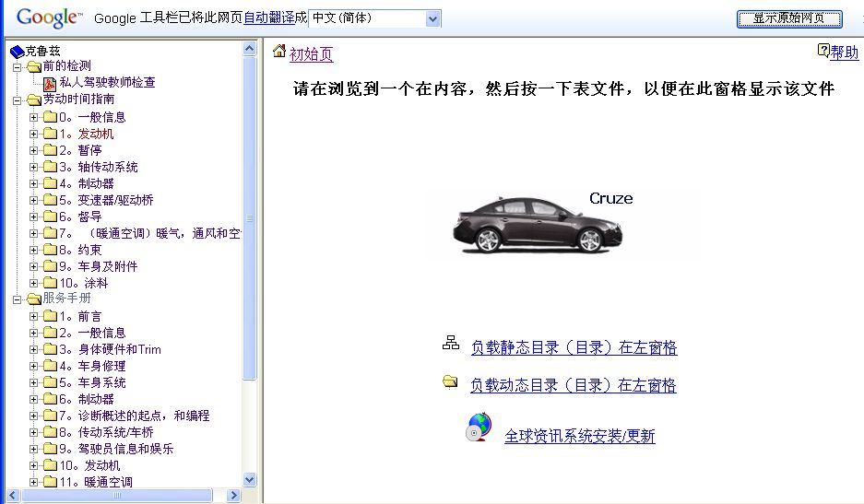864x504 pixels.
Task: Select 10。发动机 in the service manual
Action: click(x=89, y=466)
